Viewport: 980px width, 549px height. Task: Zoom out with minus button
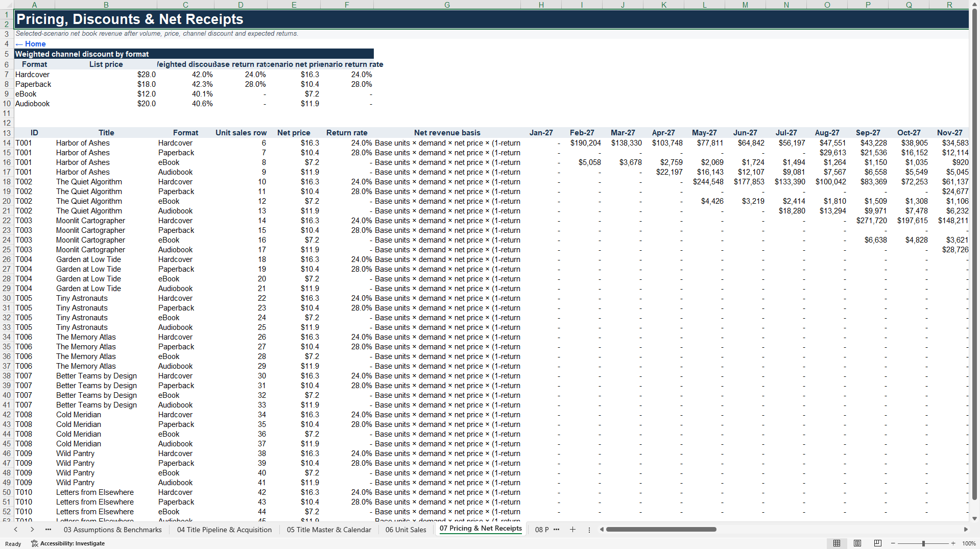coord(893,543)
